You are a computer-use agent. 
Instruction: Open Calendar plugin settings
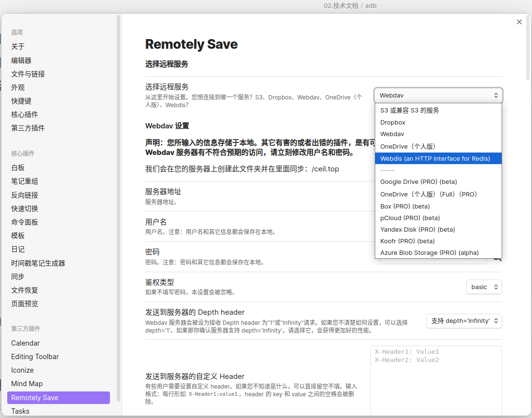(x=25, y=343)
